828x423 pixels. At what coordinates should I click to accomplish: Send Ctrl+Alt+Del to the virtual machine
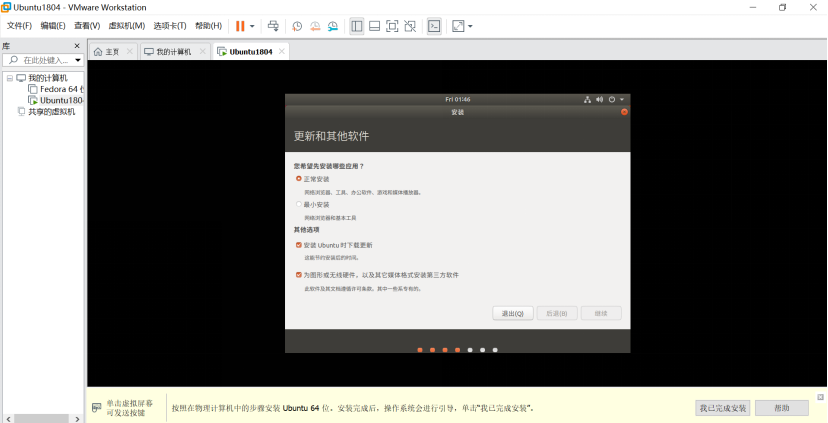(273, 26)
